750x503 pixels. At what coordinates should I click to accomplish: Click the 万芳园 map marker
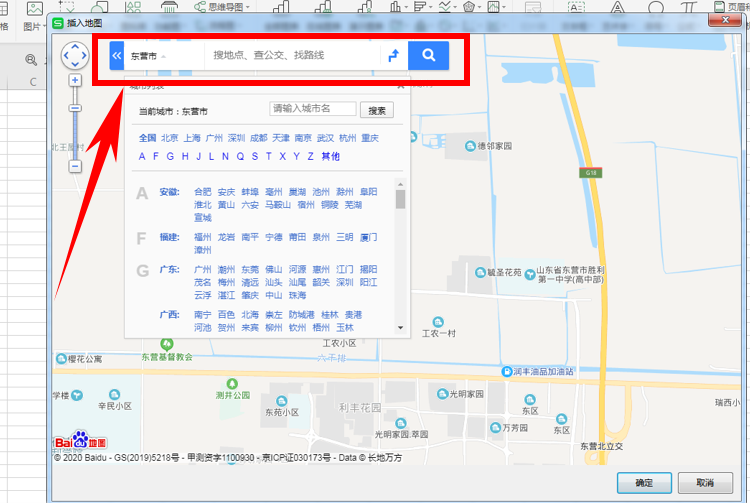click(x=496, y=427)
